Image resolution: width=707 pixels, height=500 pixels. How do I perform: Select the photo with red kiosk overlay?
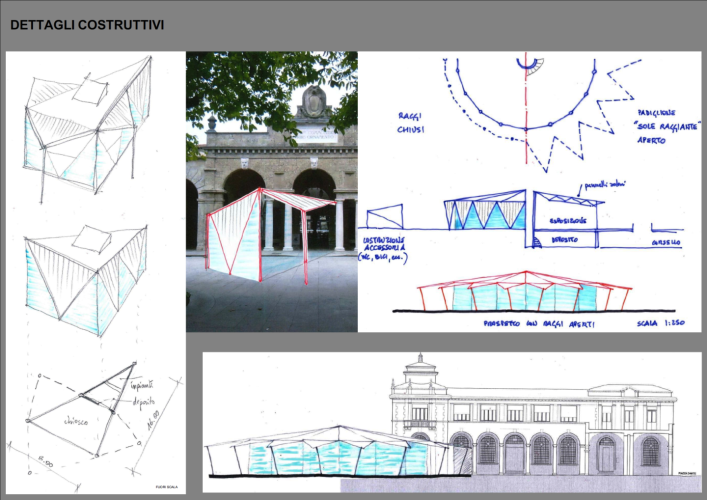pyautogui.click(x=271, y=191)
